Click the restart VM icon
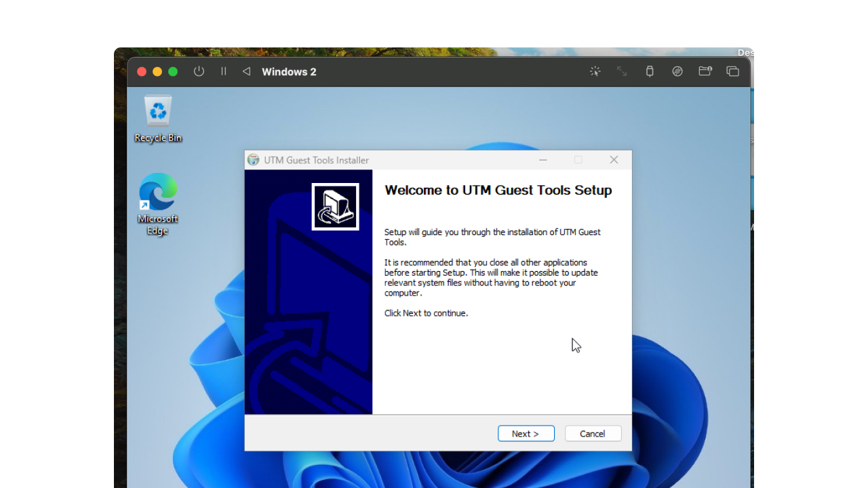 pyautogui.click(x=246, y=71)
